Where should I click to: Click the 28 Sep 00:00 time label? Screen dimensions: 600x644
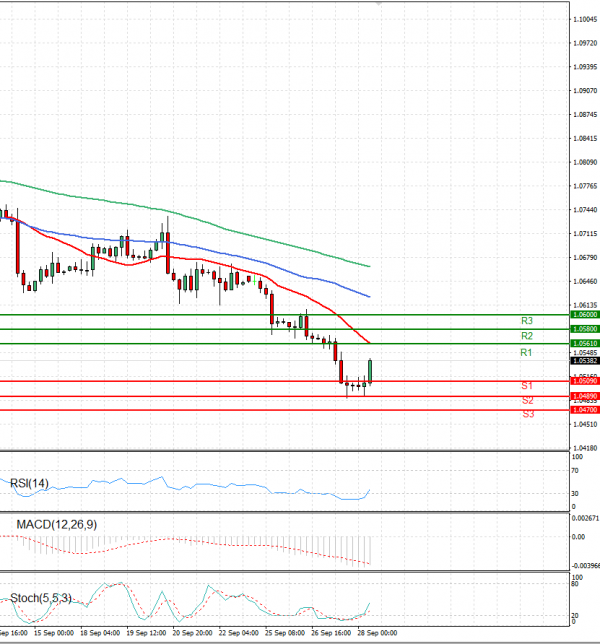(x=377, y=633)
